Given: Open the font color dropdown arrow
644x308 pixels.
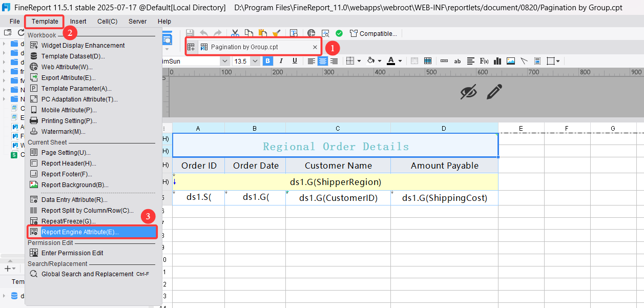Looking at the screenshot, I should pos(400,61).
